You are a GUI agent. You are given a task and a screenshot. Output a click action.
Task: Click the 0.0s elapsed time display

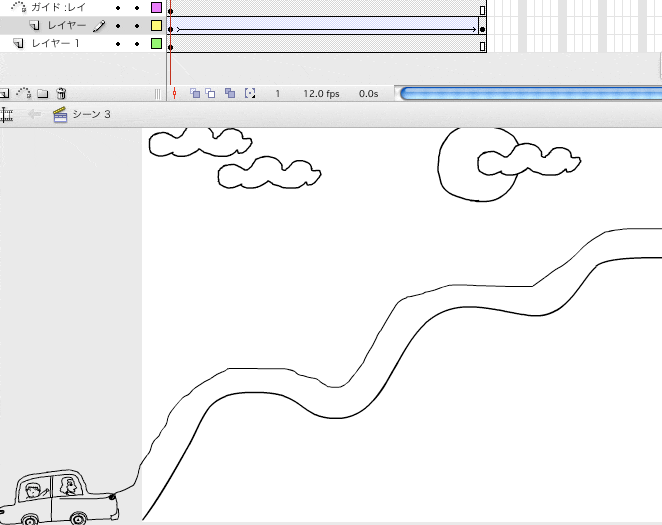(369, 94)
